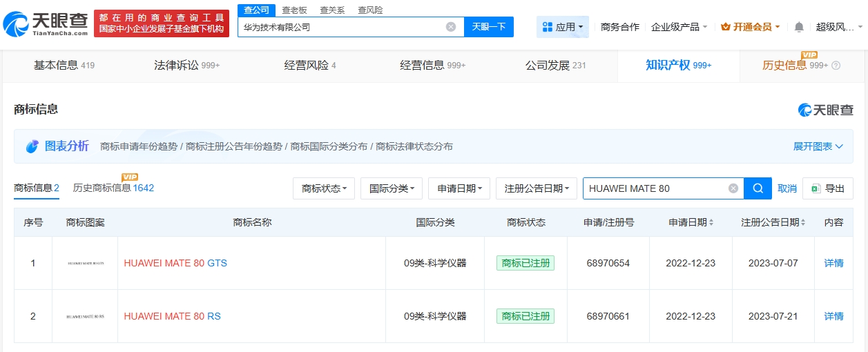
Task: Click the magnifier search button for trademarks
Action: pos(758,188)
